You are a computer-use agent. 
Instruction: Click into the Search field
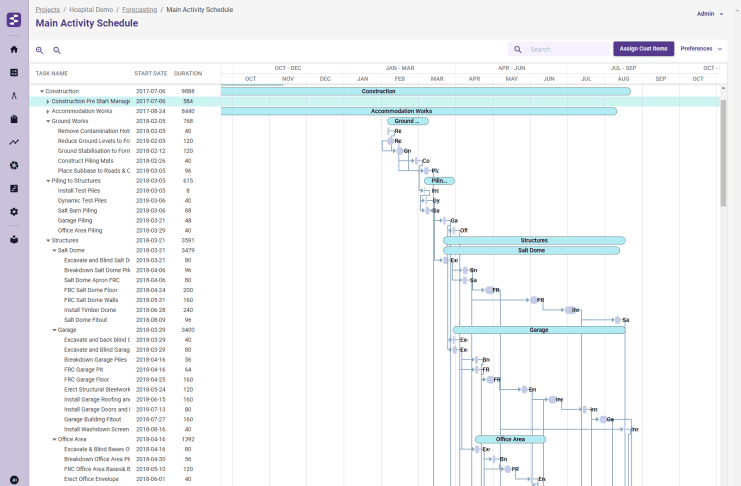click(565, 49)
